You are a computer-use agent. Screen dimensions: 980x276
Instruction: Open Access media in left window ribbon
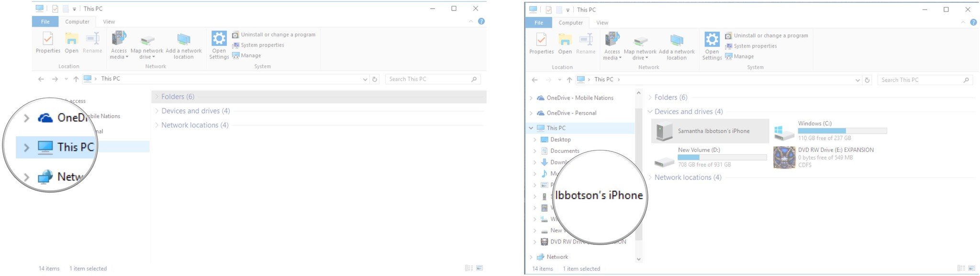point(119,45)
